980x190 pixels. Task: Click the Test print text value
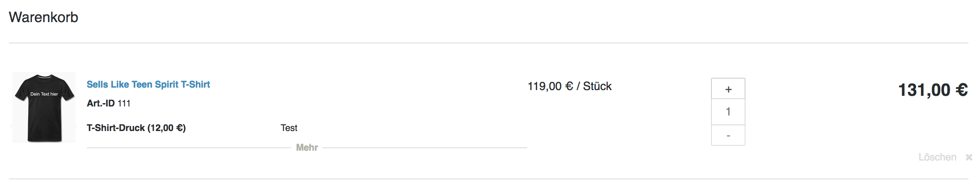click(x=289, y=128)
